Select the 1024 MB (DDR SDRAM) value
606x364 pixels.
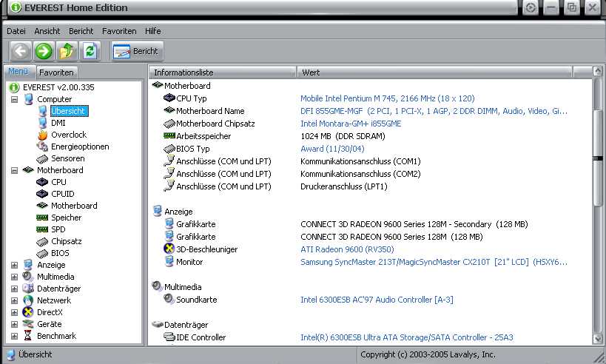(343, 136)
